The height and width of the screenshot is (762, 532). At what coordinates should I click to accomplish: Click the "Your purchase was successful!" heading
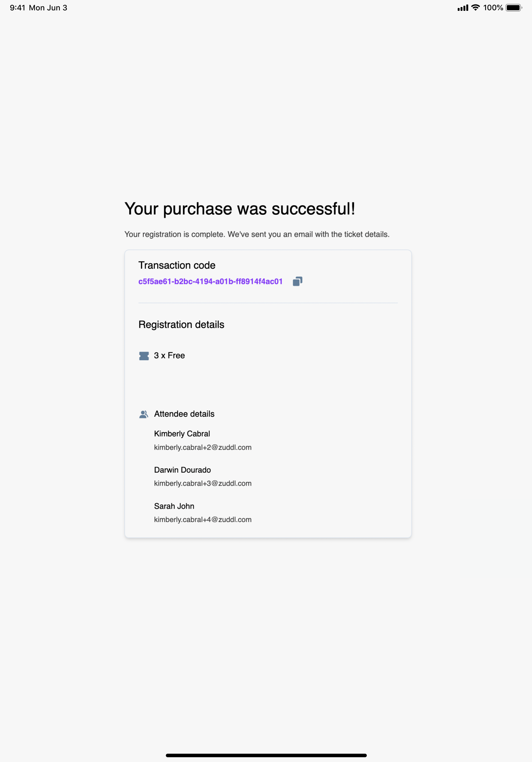point(240,209)
